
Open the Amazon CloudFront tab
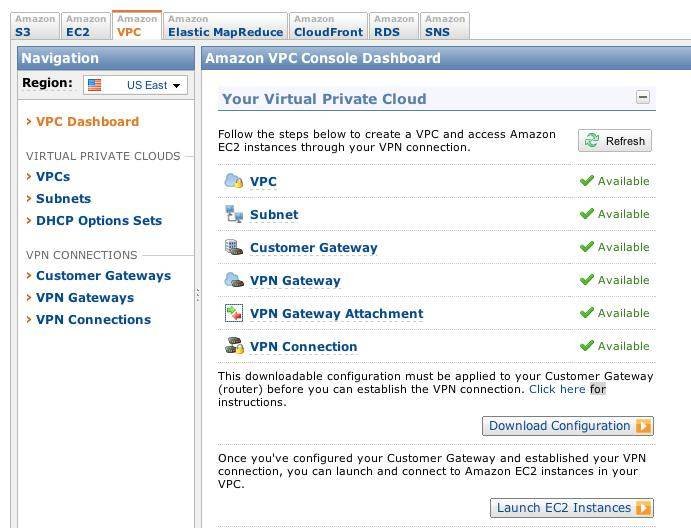(x=327, y=25)
